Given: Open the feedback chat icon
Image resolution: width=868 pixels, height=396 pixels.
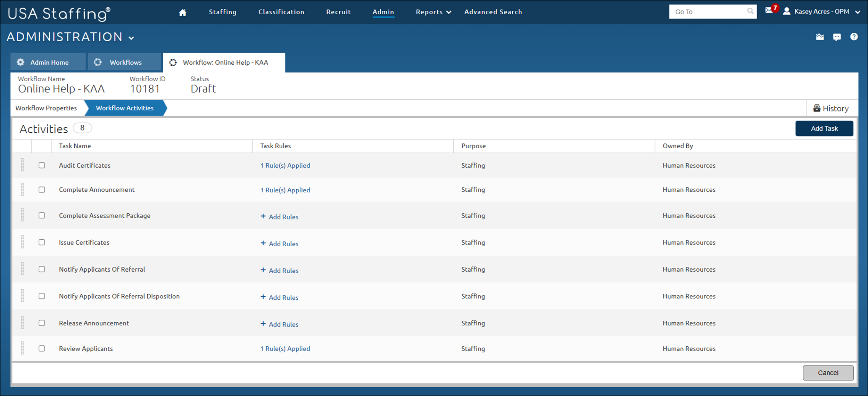Looking at the screenshot, I should pyautogui.click(x=837, y=37).
